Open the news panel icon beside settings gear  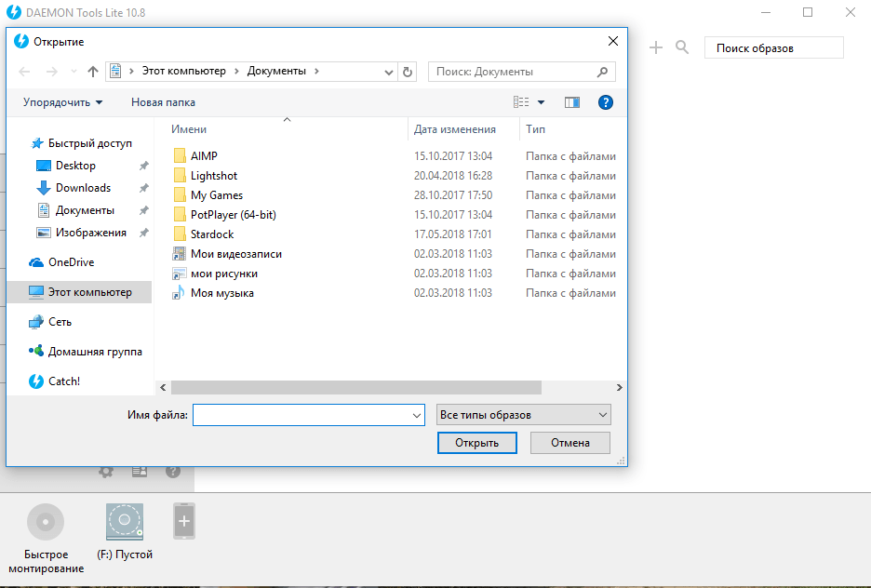pyautogui.click(x=140, y=472)
